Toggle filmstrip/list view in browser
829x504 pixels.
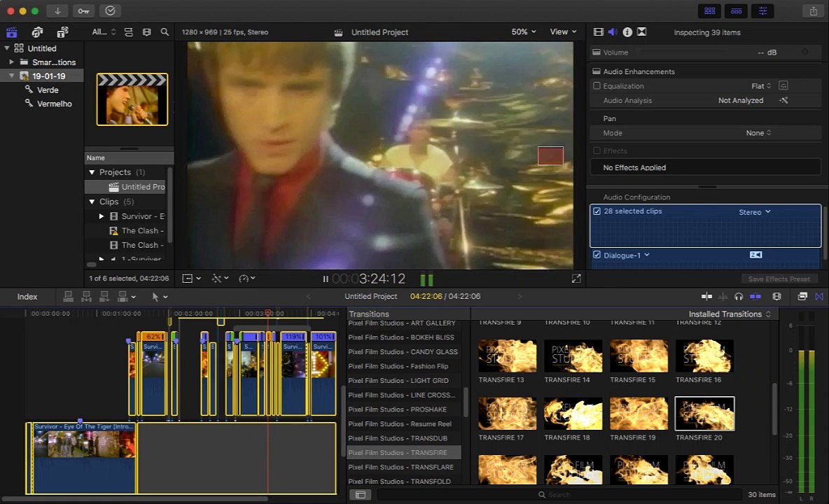pos(128,32)
